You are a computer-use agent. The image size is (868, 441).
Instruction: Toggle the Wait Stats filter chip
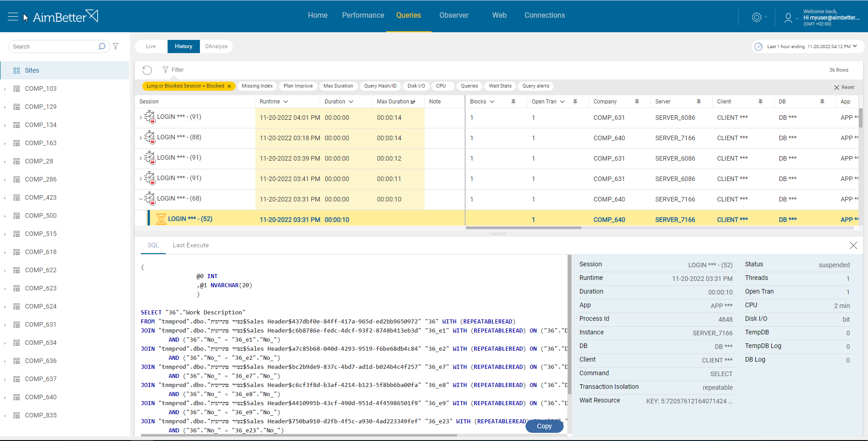tap(500, 86)
